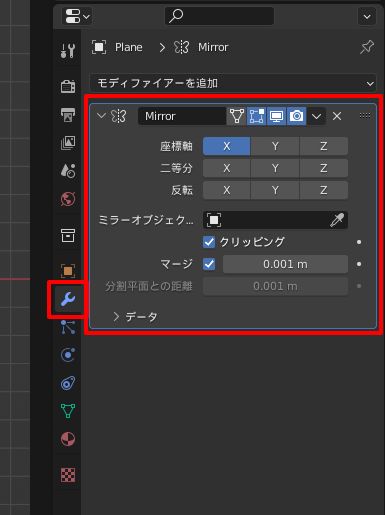Open the Scene properties tab
Screen dimensions: 385x515
pyautogui.click(x=68, y=171)
